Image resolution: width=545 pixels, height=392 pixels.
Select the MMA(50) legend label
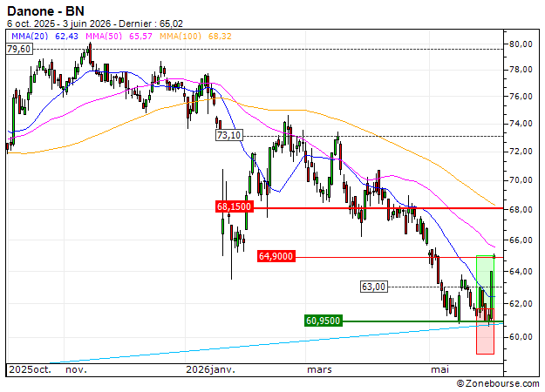point(104,36)
